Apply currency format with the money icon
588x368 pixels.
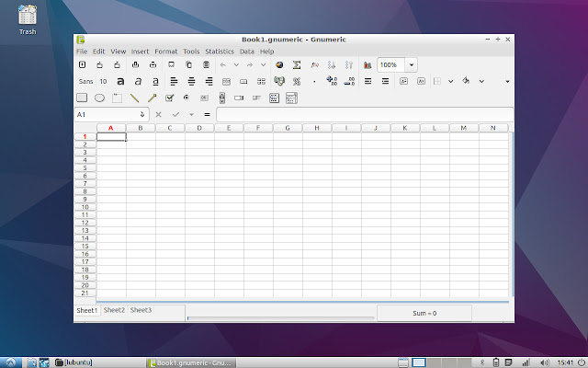point(279,81)
